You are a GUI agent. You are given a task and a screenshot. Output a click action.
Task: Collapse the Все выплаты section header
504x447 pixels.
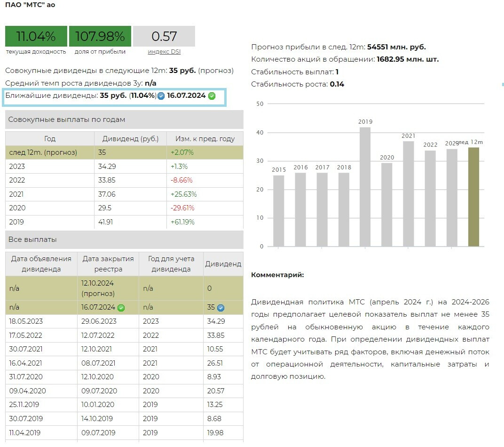124,239
